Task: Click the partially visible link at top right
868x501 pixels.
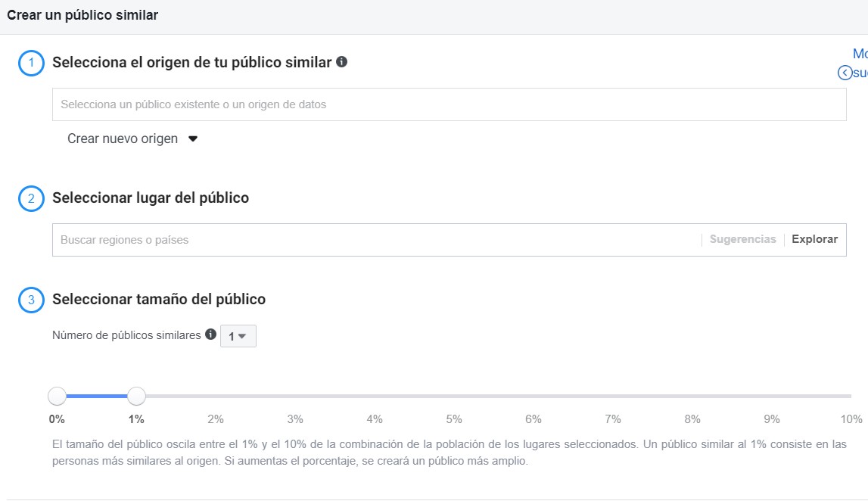Action: click(x=860, y=54)
